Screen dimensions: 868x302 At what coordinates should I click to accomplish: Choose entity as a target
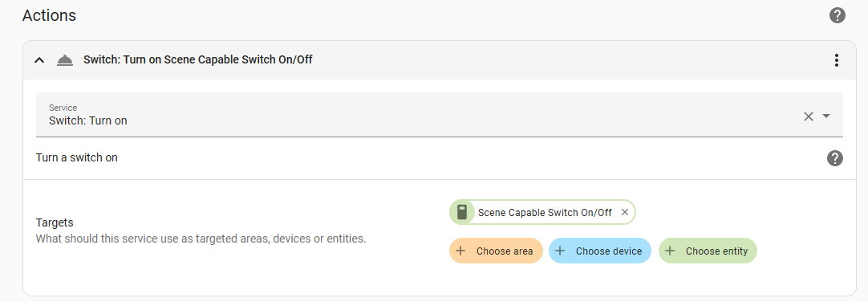pyautogui.click(x=708, y=251)
